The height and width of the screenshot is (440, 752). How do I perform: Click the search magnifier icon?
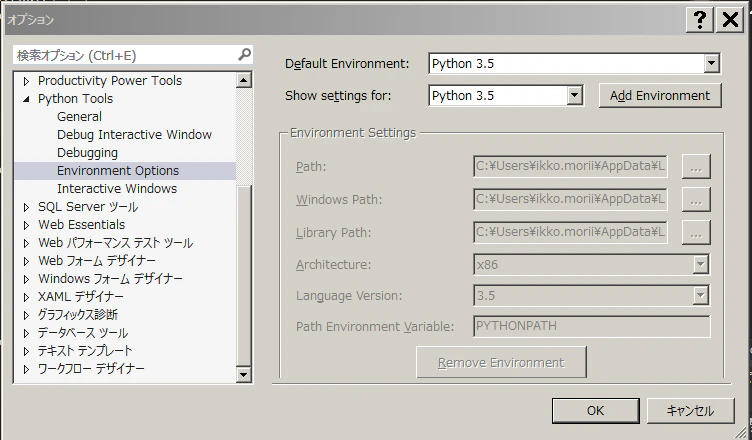[x=244, y=55]
